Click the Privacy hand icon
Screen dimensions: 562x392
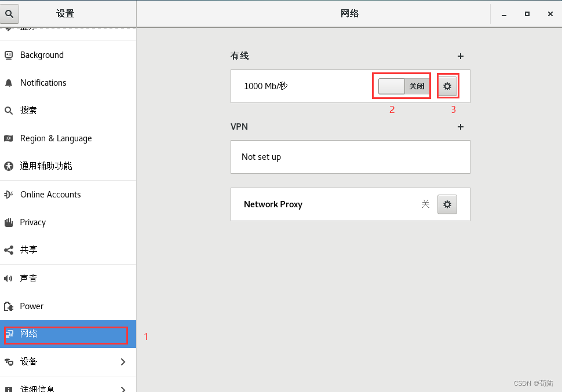(9, 222)
